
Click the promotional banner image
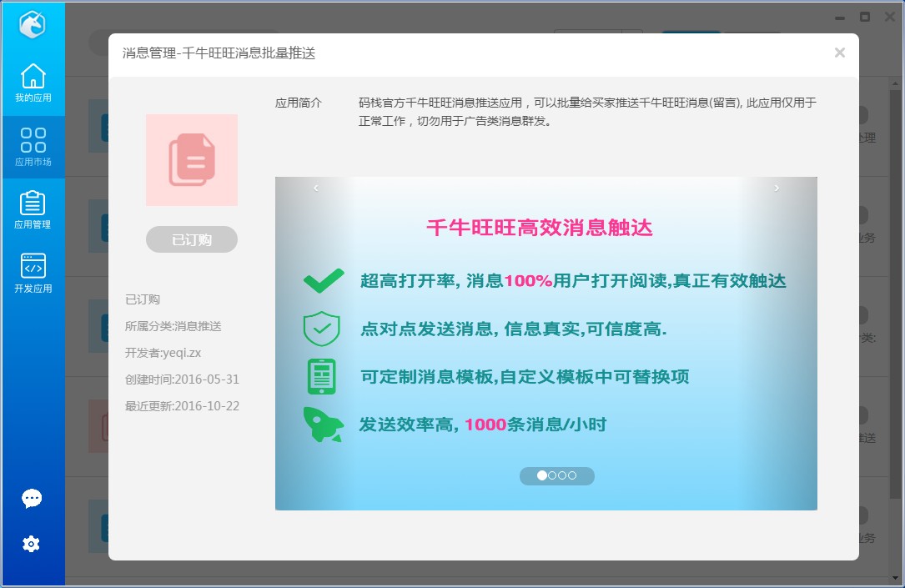546,344
